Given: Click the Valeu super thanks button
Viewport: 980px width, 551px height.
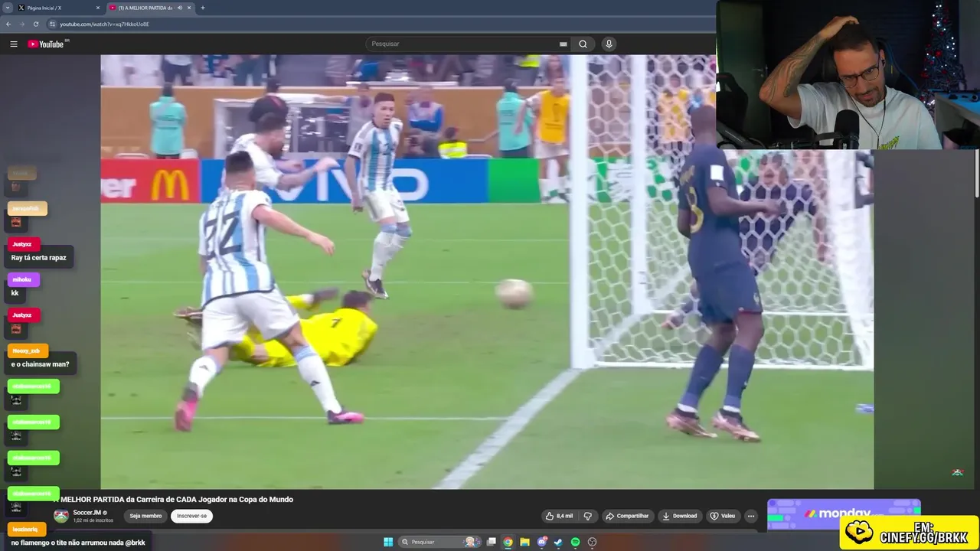Looking at the screenshot, I should 722,516.
